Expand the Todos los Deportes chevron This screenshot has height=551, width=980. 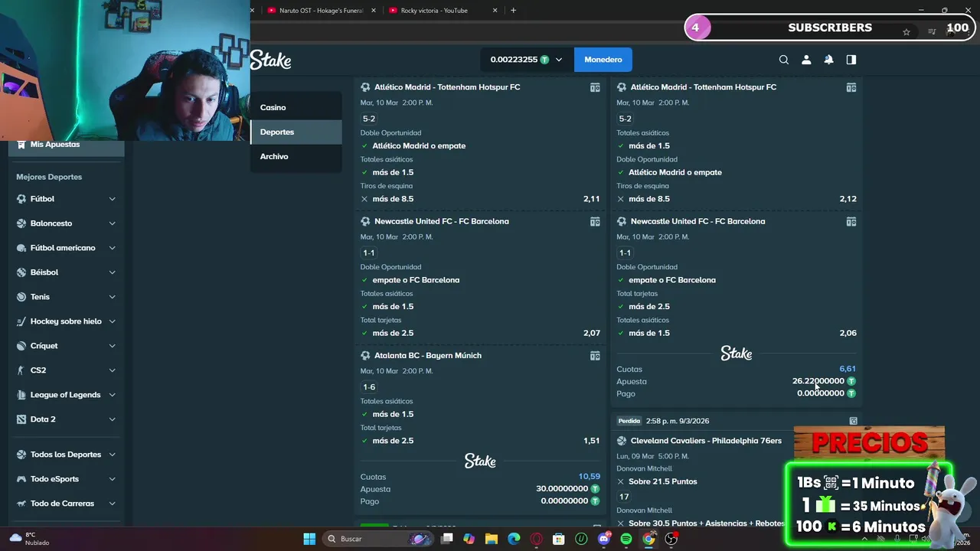click(x=112, y=455)
